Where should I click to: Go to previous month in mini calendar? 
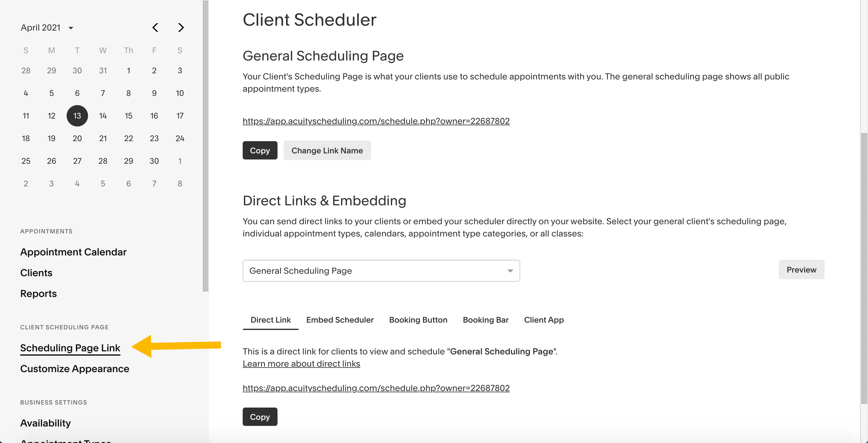click(x=155, y=27)
